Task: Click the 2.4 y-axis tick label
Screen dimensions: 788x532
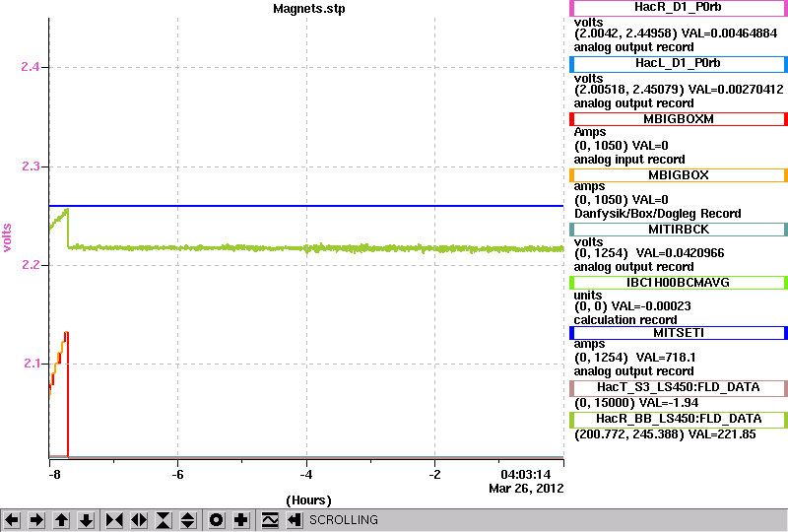Action: click(31, 66)
